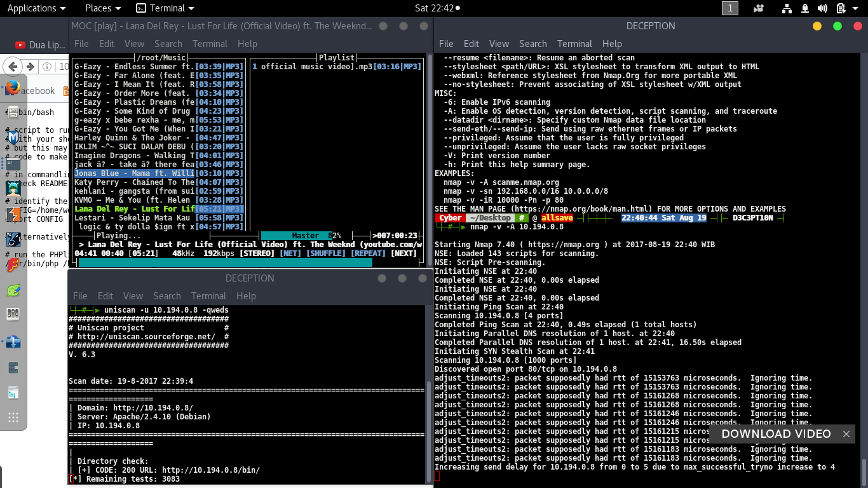This screenshot has height=488, width=868.
Task: Toggle SHUFFLE mode in MOC player
Action: [327, 253]
